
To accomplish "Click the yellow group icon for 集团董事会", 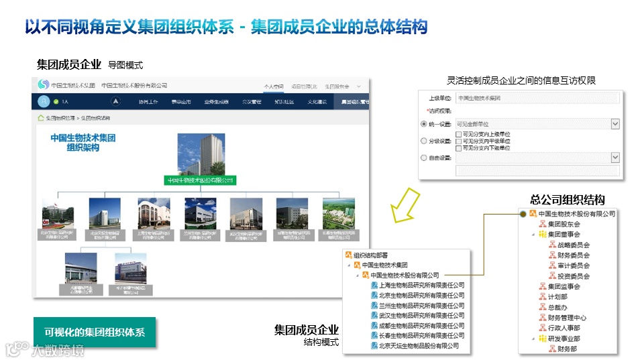I will (543, 235).
